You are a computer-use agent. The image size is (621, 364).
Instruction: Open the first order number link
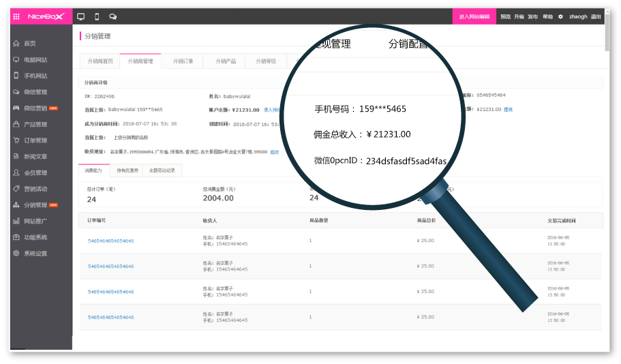110,241
